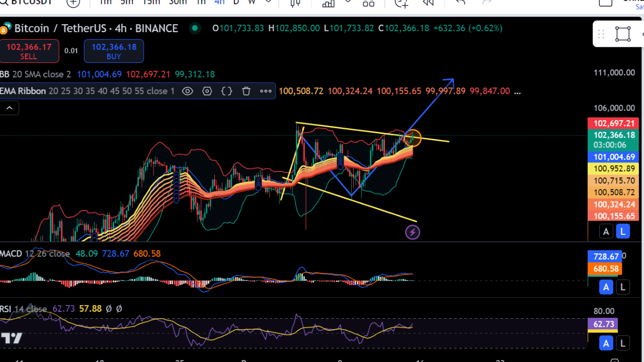The width and height of the screenshot is (644, 362).
Task: Click the red SELL 102,366.17 button
Action: (29, 51)
